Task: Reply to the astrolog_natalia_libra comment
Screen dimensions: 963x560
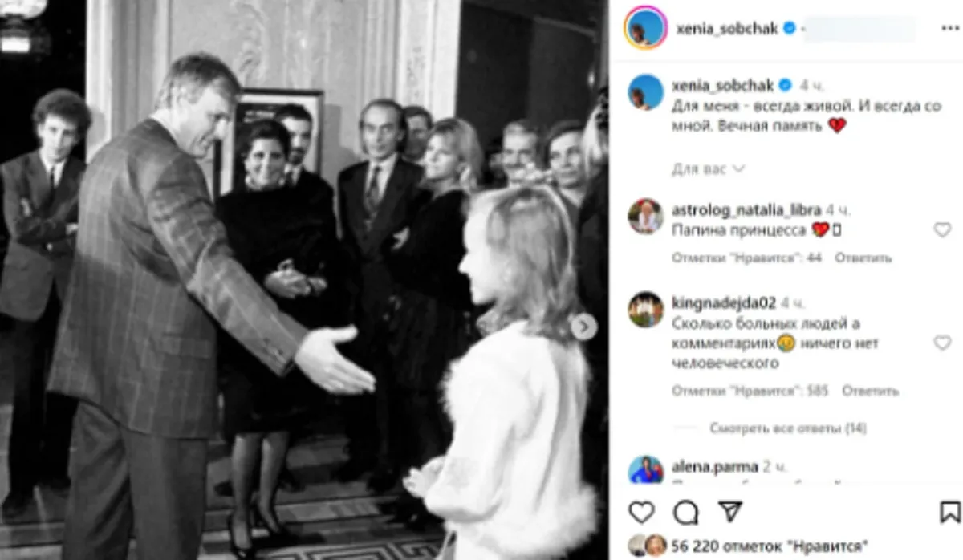Action: (x=863, y=258)
